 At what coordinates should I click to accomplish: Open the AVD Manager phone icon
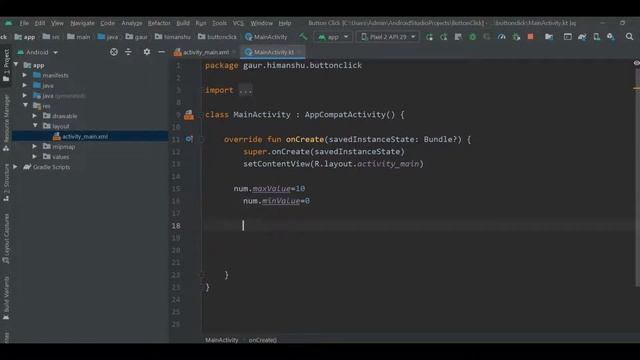point(597,37)
